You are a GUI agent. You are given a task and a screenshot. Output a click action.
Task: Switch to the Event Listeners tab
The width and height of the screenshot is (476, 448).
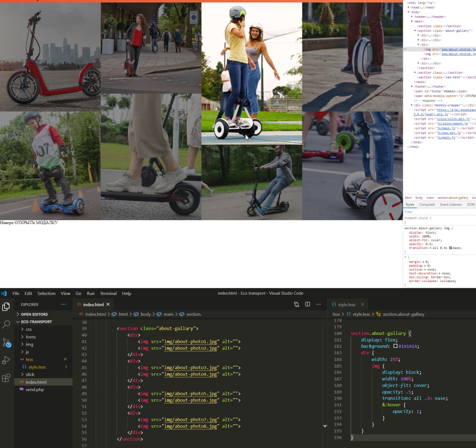pyautogui.click(x=451, y=205)
